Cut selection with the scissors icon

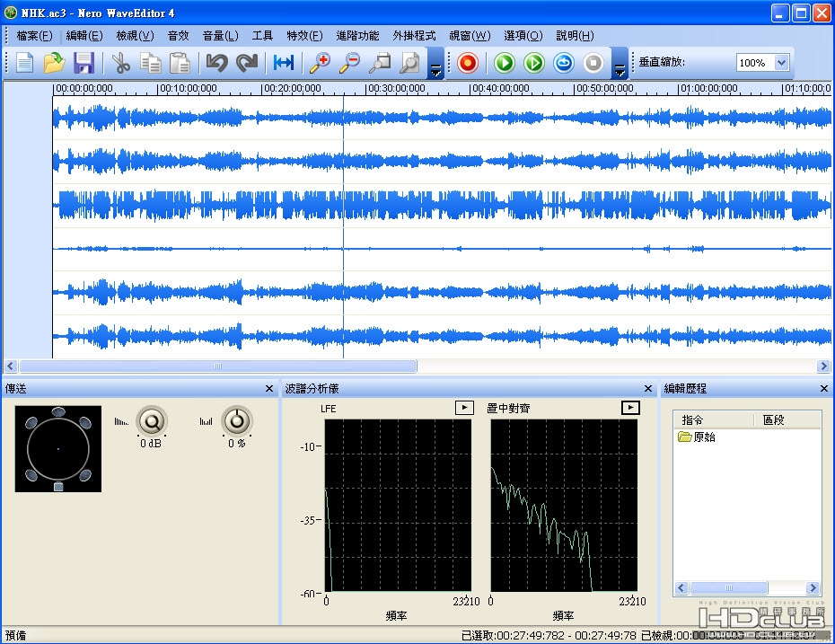coord(121,63)
